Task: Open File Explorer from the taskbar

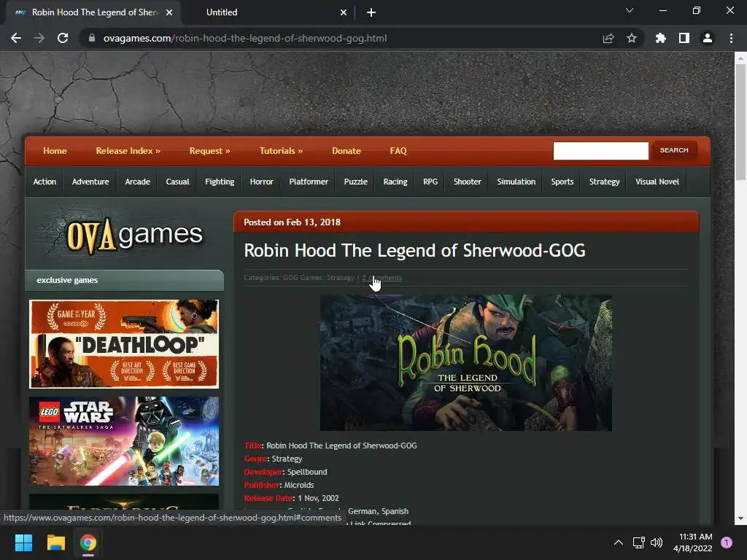Action: (x=55, y=542)
